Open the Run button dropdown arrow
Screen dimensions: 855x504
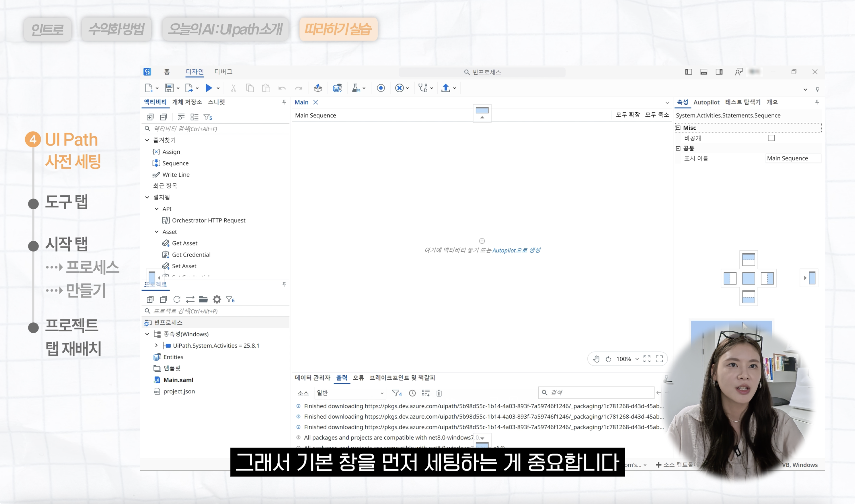pyautogui.click(x=218, y=88)
